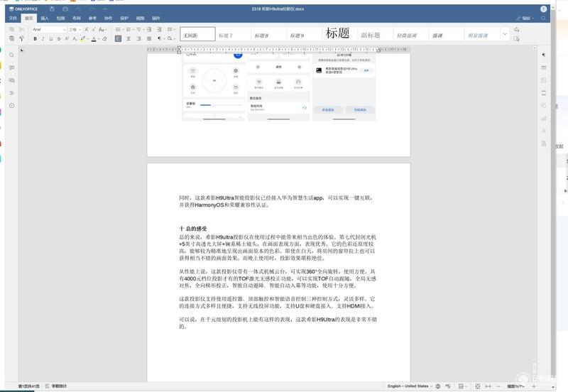Open the 文件 (File) tab
The height and width of the screenshot is (392, 568).
[13, 18]
